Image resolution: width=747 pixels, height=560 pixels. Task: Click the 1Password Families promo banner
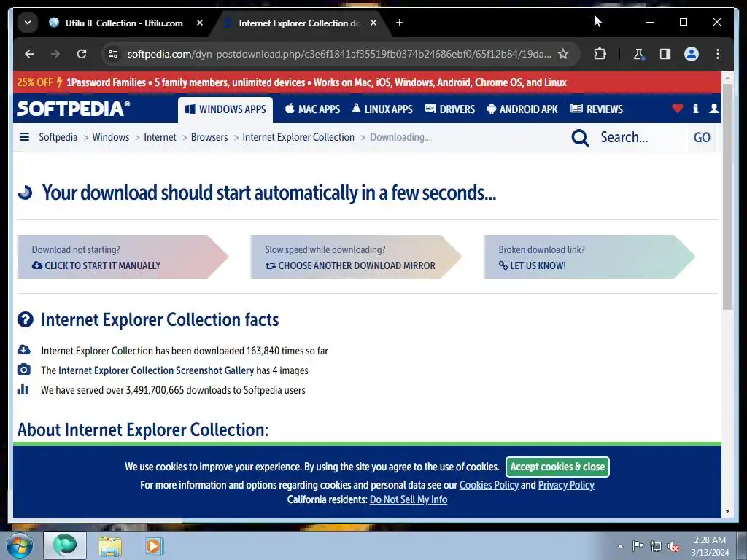pyautogui.click(x=367, y=82)
